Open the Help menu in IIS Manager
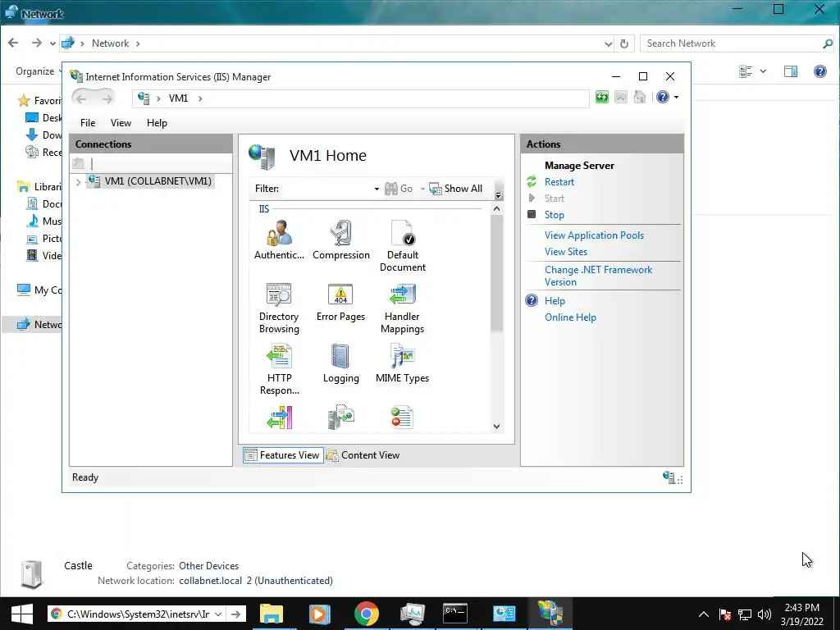Image resolution: width=840 pixels, height=630 pixels. (157, 123)
